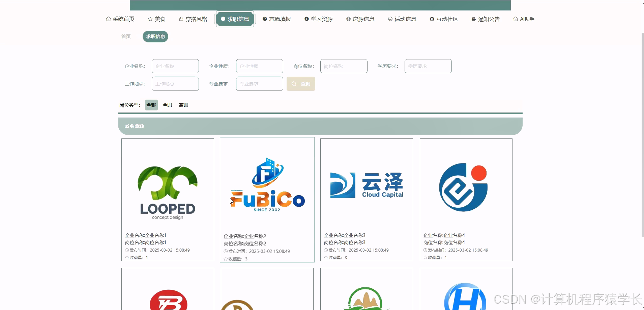Viewport: 644px width, 310px height.
Task: Click the icon beside 通知公告
Action: (474, 19)
